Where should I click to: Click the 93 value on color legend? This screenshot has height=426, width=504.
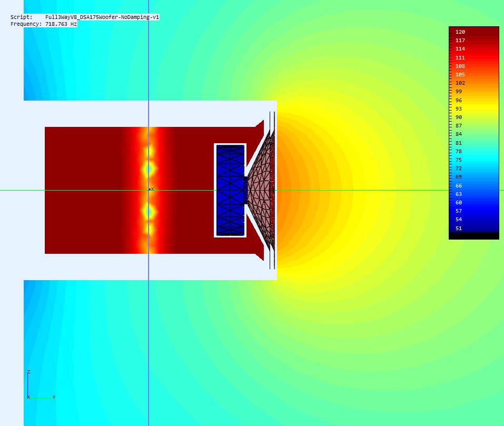click(x=459, y=108)
